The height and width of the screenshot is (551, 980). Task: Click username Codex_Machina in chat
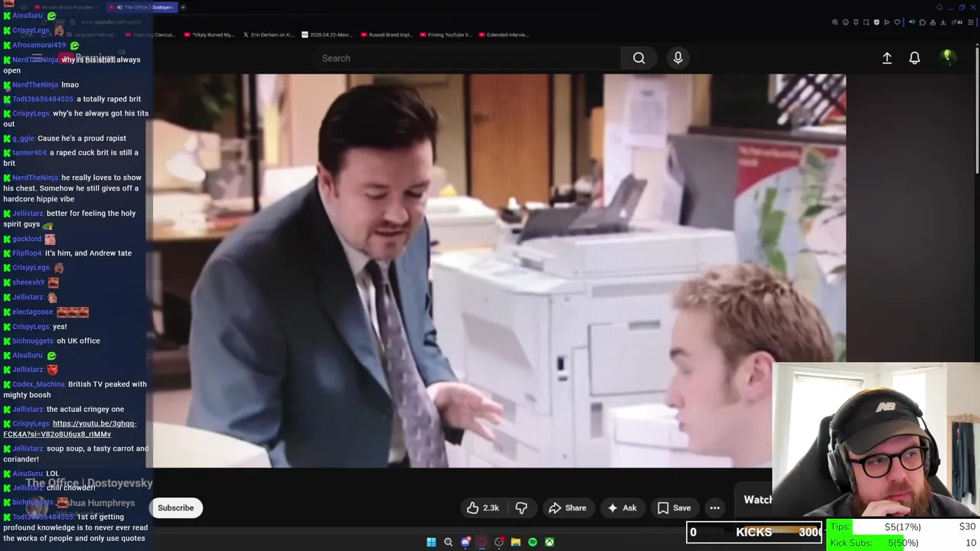38,384
